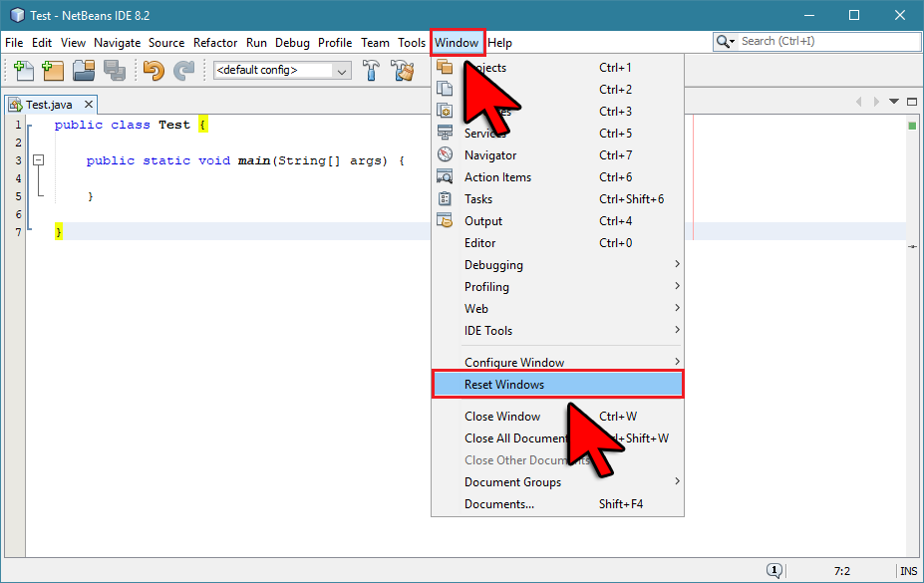Clean and Build with hammer-and-broom icon
This screenshot has height=583, width=924.
coord(404,70)
